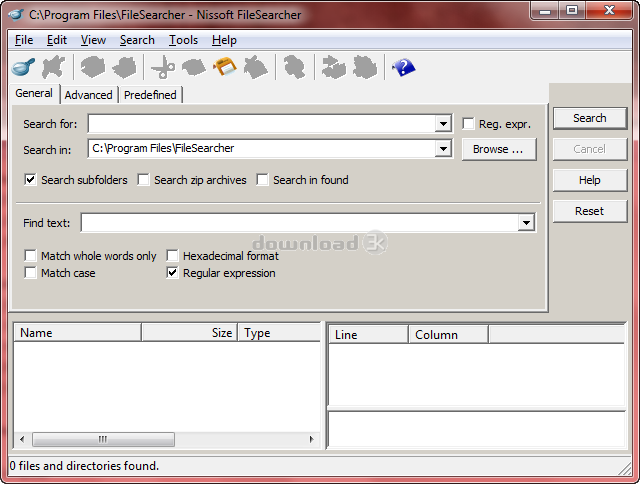Click the grayed icon right of the magnifier
The height and width of the screenshot is (484, 640).
54,68
